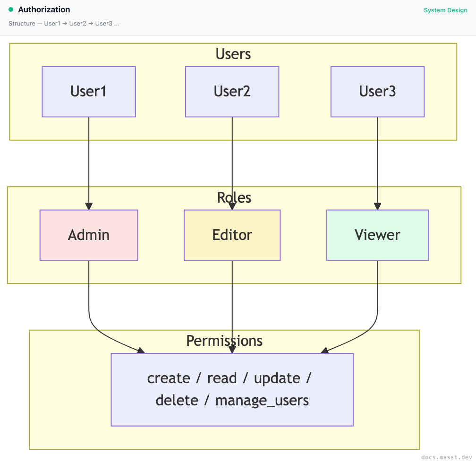Click the Authorization title

click(x=44, y=10)
